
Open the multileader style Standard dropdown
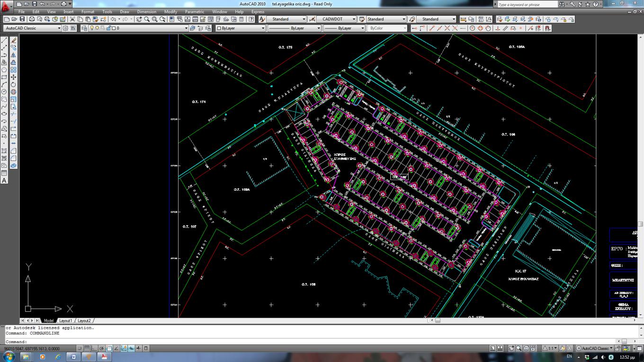436,19
